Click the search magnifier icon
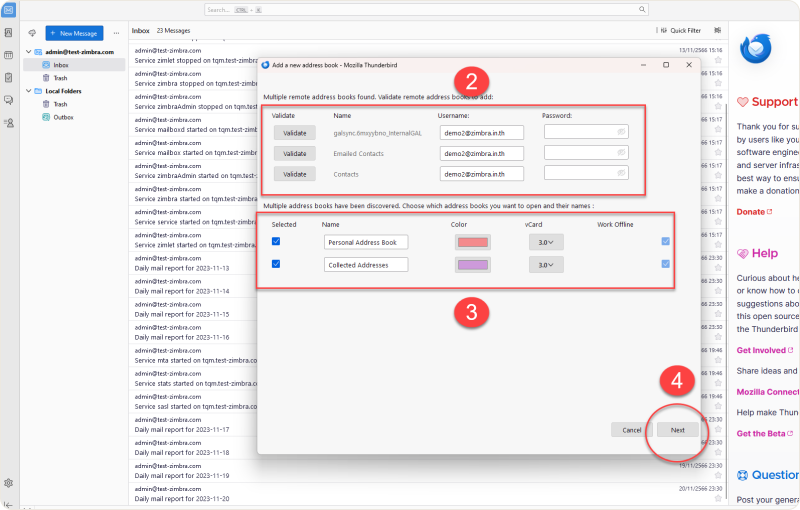Screen dimensions: 800x510 pyautogui.click(x=642, y=10)
